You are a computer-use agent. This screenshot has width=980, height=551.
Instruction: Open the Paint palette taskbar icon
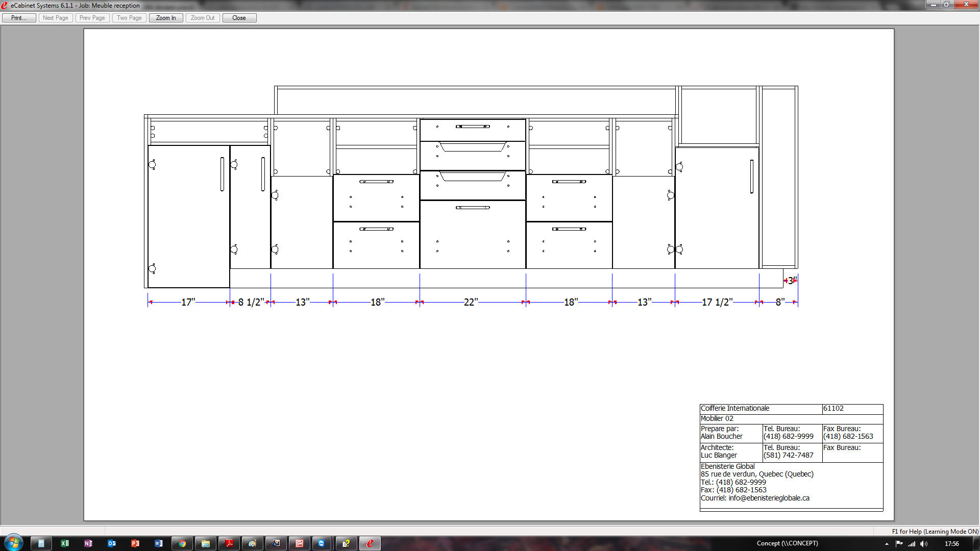tap(253, 543)
